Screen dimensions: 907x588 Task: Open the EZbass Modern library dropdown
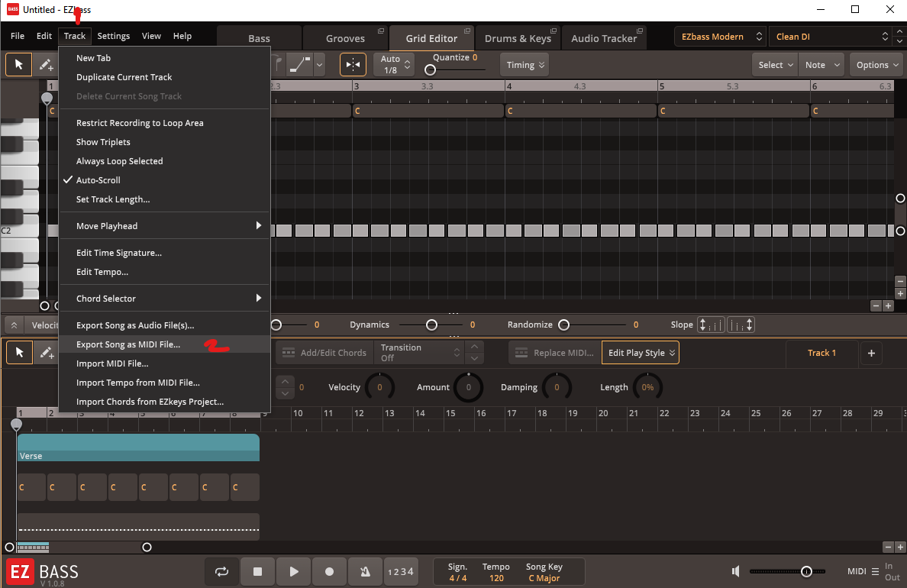coord(720,37)
